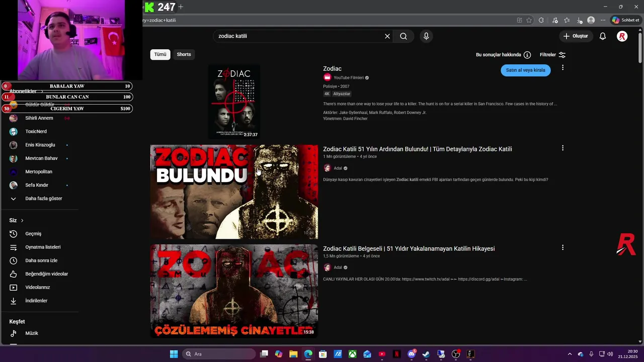Select the Tümü filter chip
644x362 pixels.
tap(160, 54)
